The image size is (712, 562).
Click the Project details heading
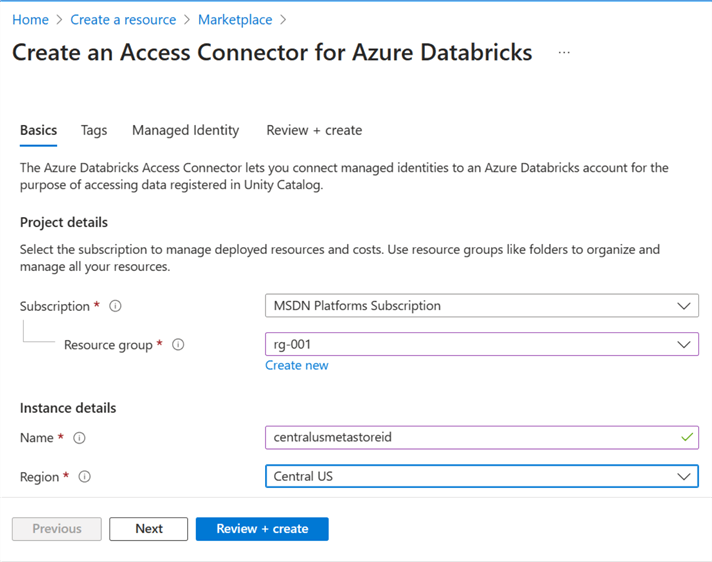(x=64, y=222)
